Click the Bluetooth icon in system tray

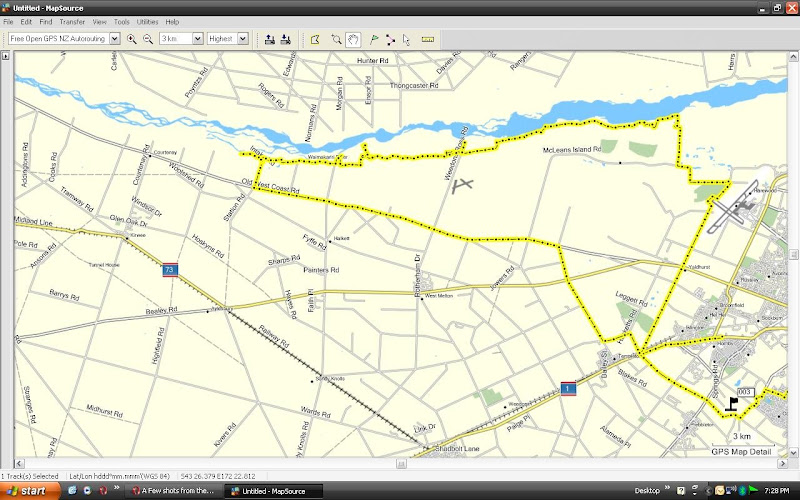click(742, 490)
